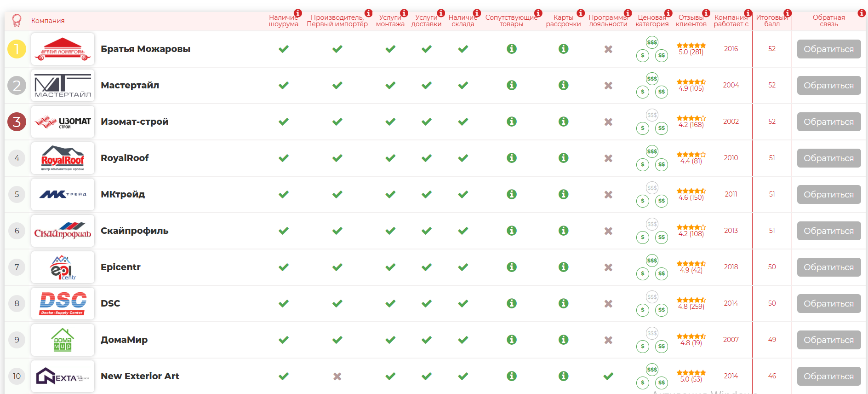This screenshot has width=868, height=394.
Task: Click showroom checkmark for Epicentr
Action: [284, 267]
